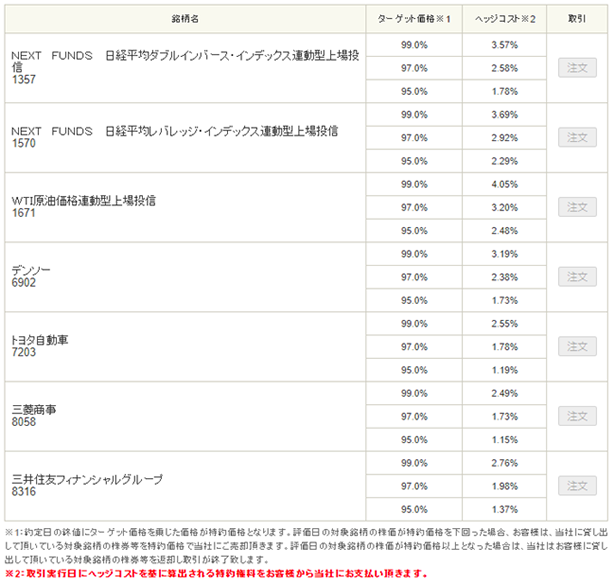Click the 99.0% target price for デンソー

414,254
